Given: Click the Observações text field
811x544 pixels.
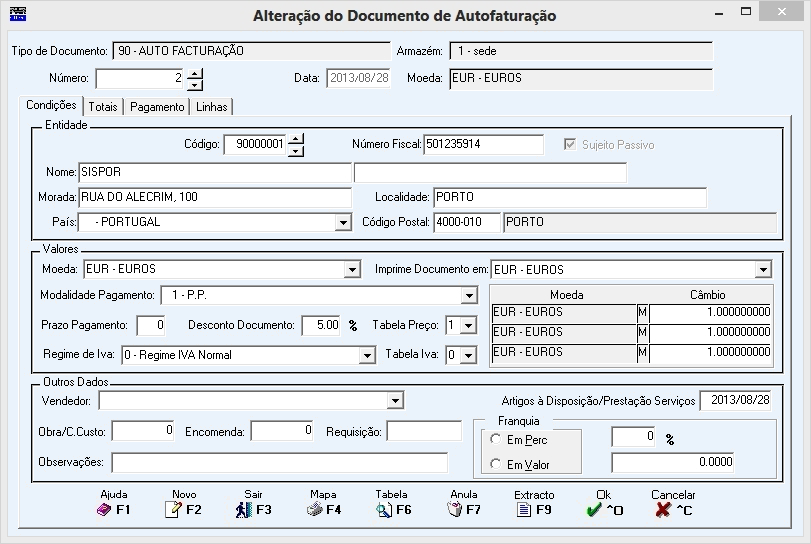Looking at the screenshot, I should [x=279, y=462].
